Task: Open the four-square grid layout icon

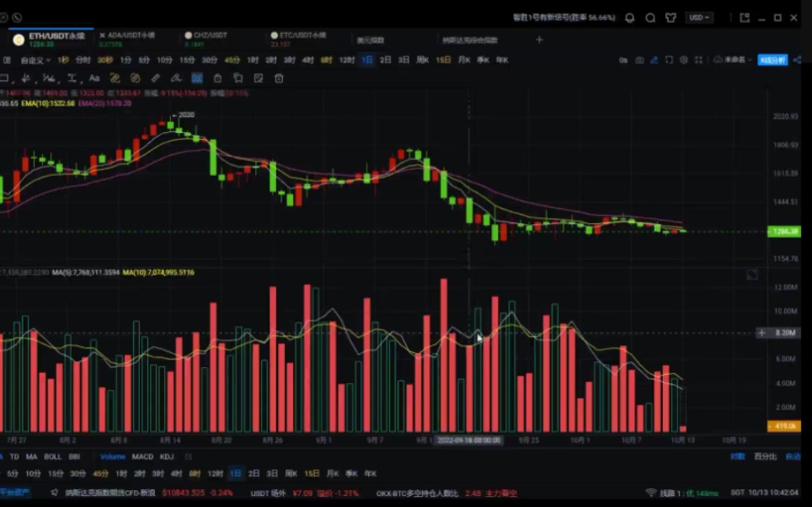Action: pos(698,60)
